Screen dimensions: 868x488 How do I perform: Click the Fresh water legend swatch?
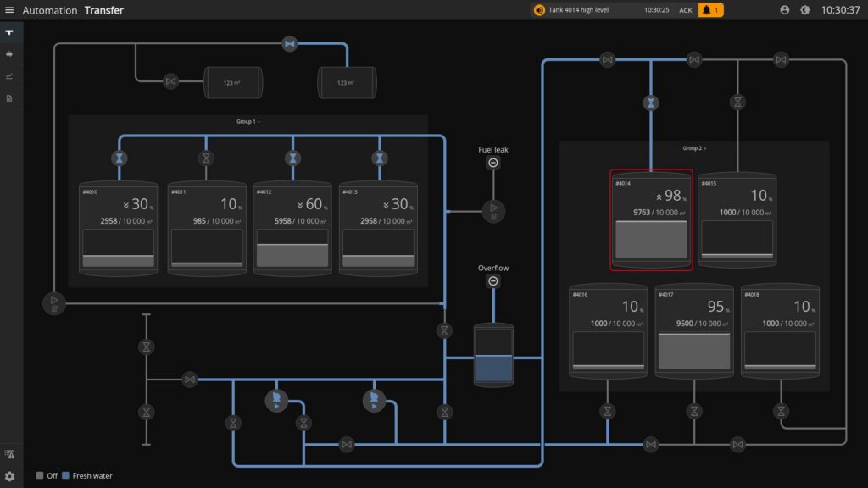tap(65, 475)
